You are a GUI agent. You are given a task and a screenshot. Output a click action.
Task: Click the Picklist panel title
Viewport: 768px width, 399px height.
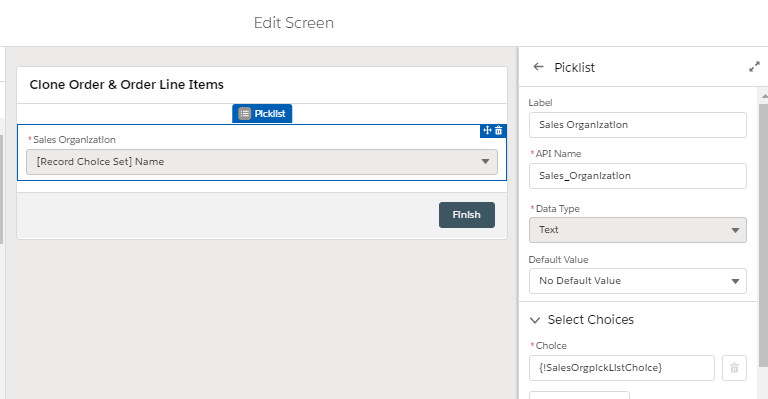[575, 68]
